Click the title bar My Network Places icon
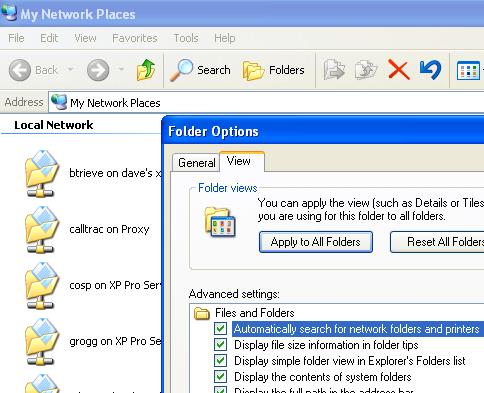 click(x=9, y=13)
